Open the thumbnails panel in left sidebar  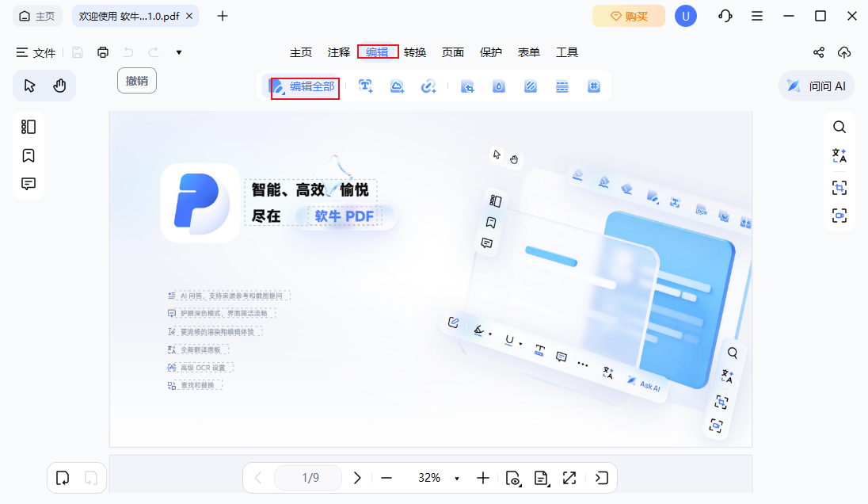pyautogui.click(x=29, y=127)
